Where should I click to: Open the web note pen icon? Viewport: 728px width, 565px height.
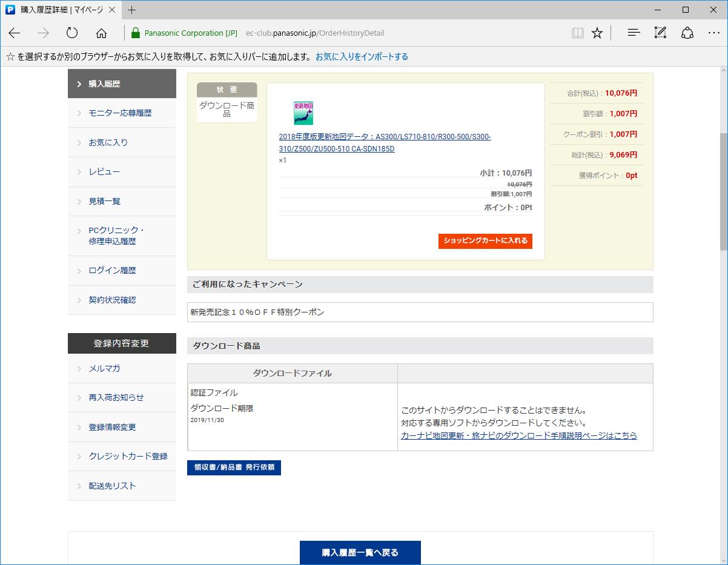point(660,33)
